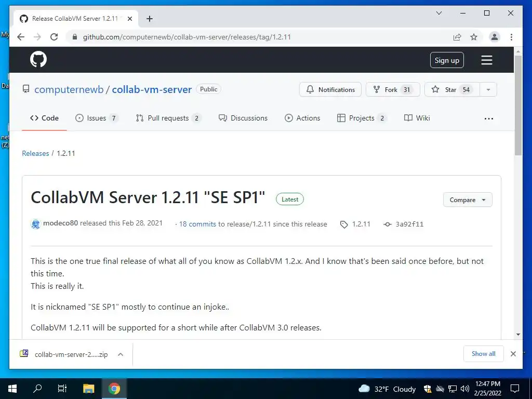Open the 18 commits link
The width and height of the screenshot is (532, 399).
coord(197,224)
